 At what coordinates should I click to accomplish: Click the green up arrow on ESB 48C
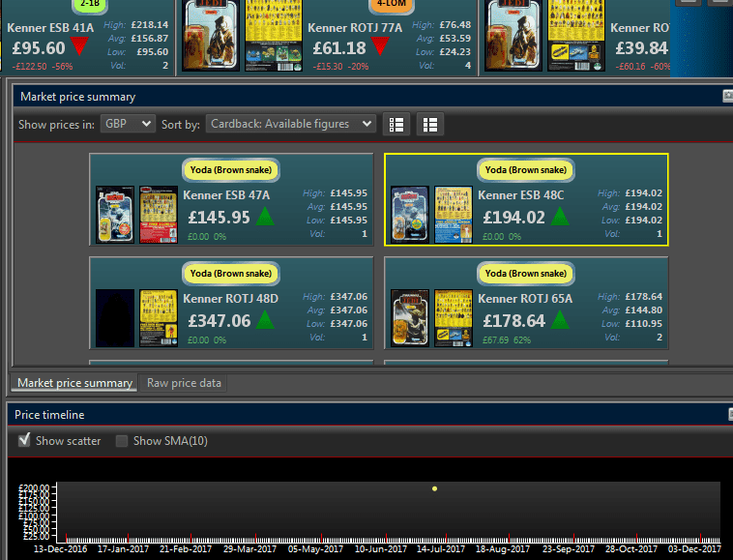coord(560,217)
